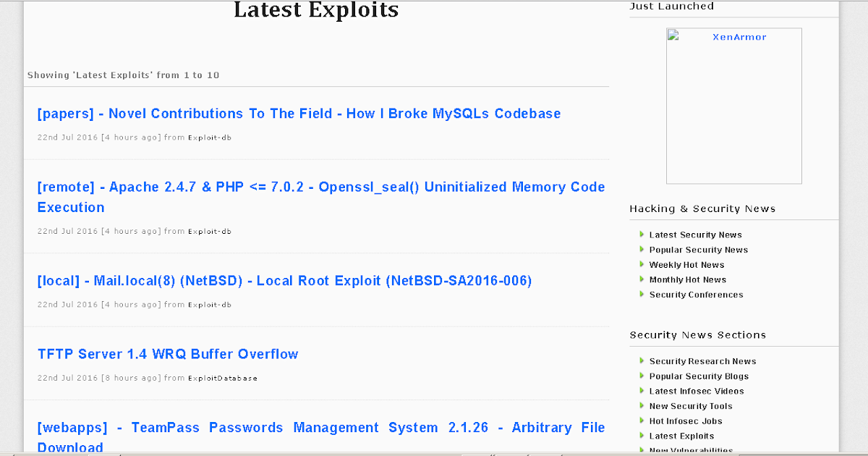Click the green arrow beside Security Research News
This screenshot has width=868, height=456.
tap(642, 360)
